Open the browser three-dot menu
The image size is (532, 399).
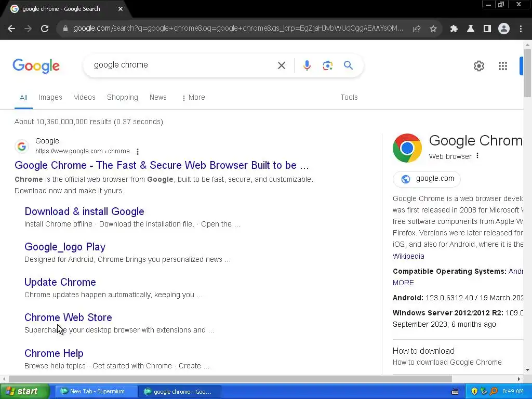(x=521, y=29)
